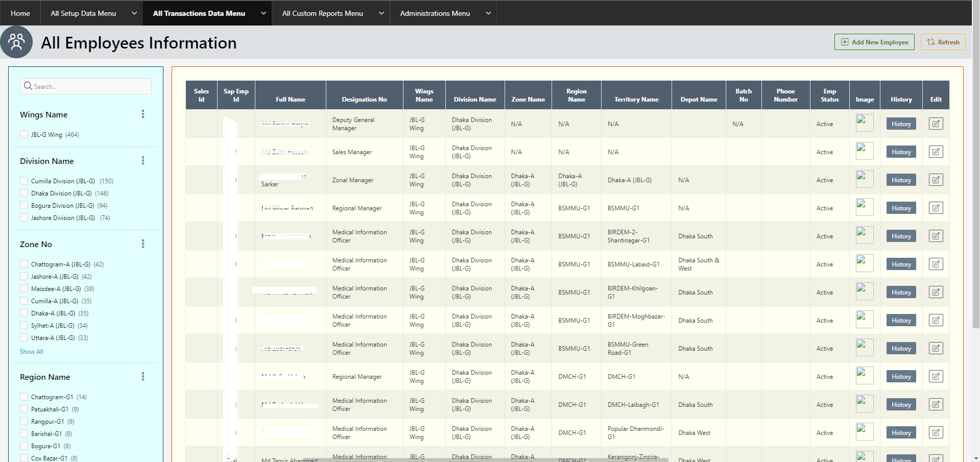View History for BSMMU-Green Road-G1 row
The image size is (980, 462).
(x=901, y=348)
